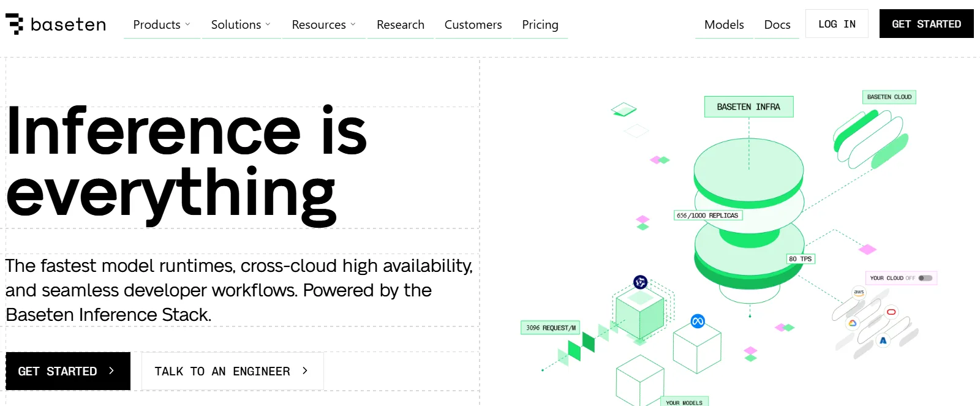Expand the Resources dropdown chevron
980x406 pixels.
pyautogui.click(x=353, y=24)
